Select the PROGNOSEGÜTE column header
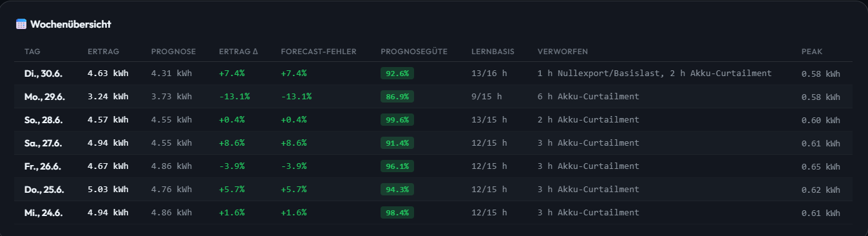868x236 pixels. [x=414, y=52]
